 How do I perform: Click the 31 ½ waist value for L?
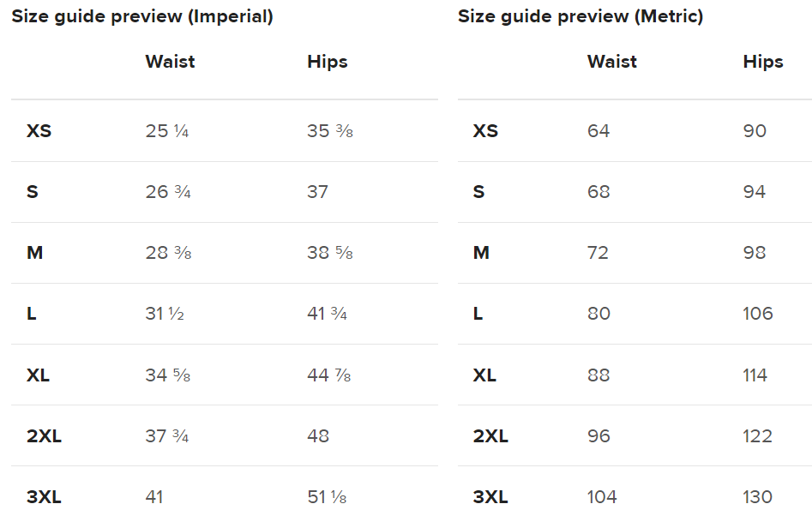coord(165,314)
